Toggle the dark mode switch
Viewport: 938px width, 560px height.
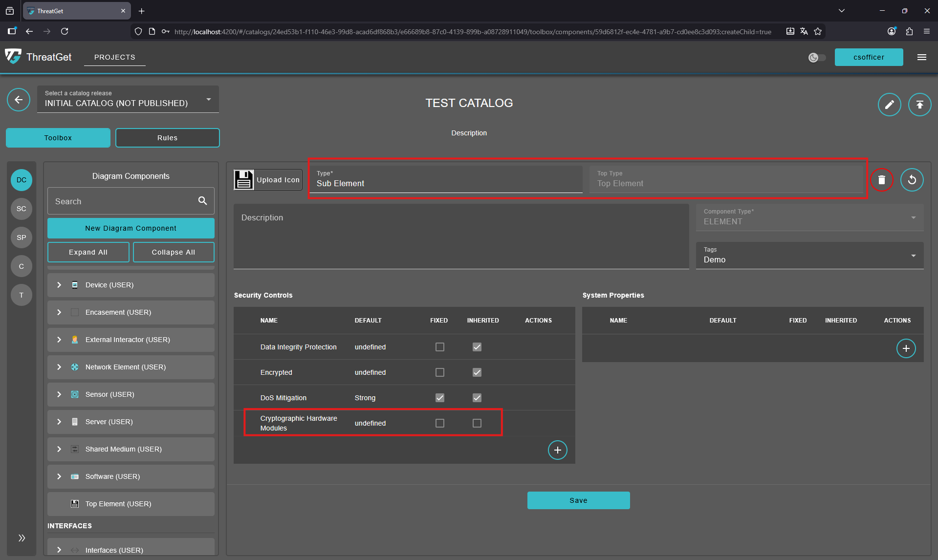pos(817,58)
